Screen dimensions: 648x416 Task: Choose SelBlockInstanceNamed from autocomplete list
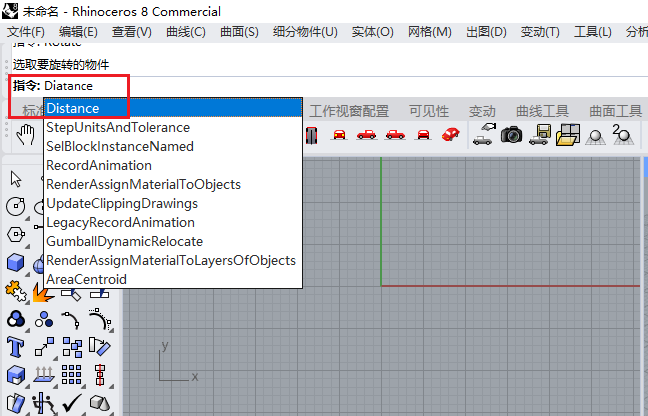[173, 146]
